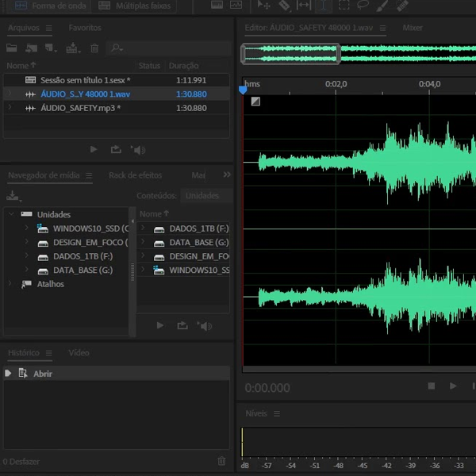Toggle loop playback in Arquivos preview controls

coord(116,149)
